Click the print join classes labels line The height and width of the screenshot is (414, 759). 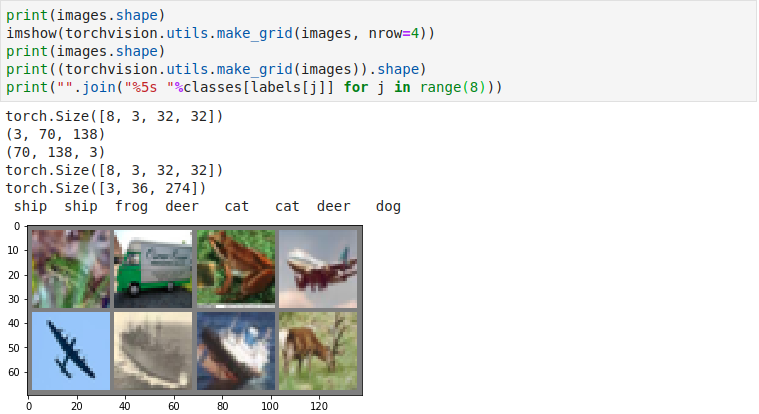(x=254, y=87)
